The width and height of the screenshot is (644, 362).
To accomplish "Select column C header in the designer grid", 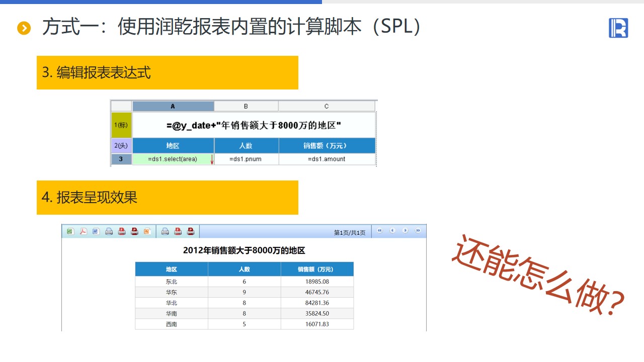I will (327, 106).
